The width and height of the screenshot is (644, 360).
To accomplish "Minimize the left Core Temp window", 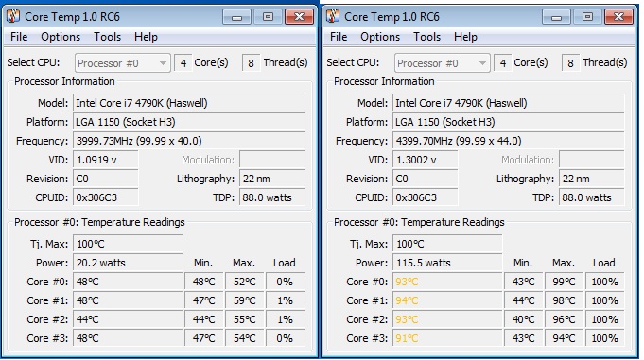I will point(236,17).
